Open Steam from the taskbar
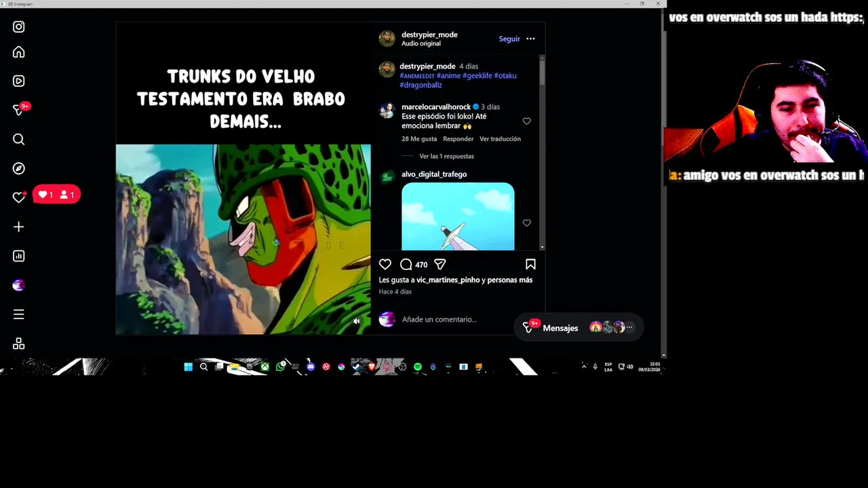Viewport: 868px width, 488px height. pos(356,367)
